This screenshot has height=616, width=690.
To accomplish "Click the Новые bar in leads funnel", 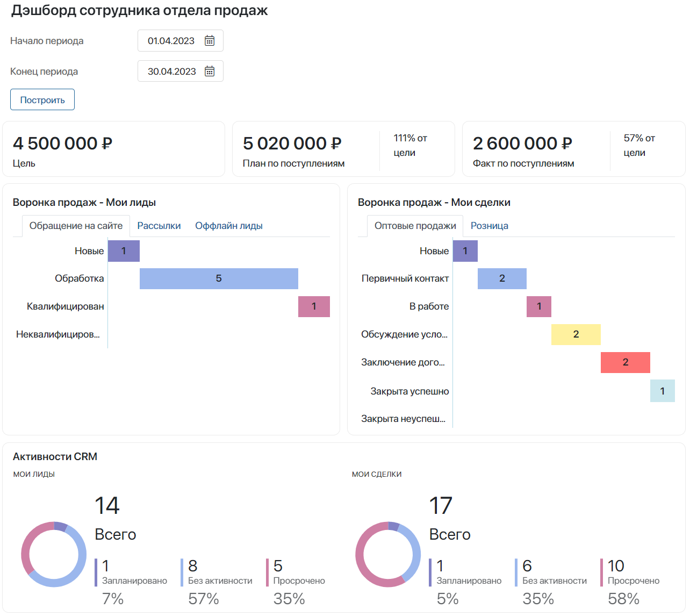I will point(124,251).
